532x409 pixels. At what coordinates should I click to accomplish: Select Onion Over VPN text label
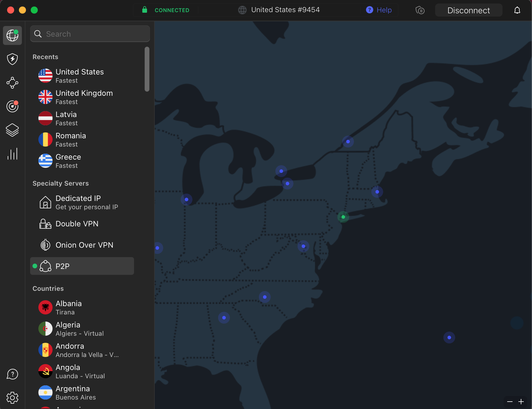click(84, 245)
